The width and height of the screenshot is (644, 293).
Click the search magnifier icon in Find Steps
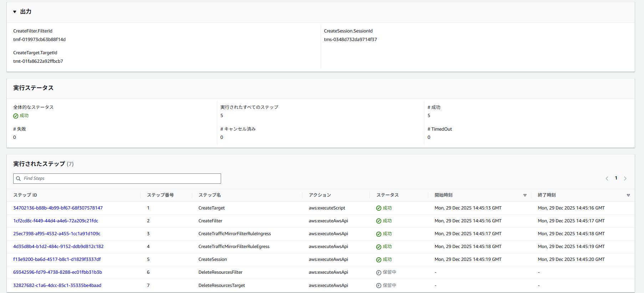19,178
